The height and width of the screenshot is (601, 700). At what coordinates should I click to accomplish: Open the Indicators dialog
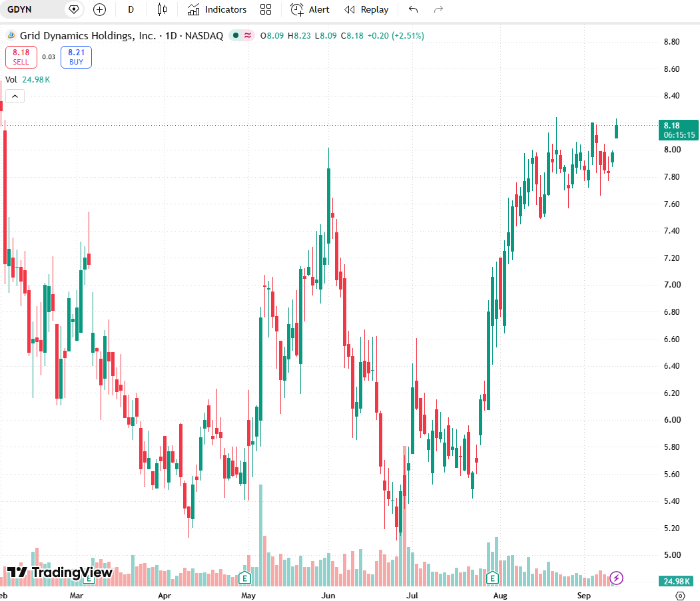(217, 9)
